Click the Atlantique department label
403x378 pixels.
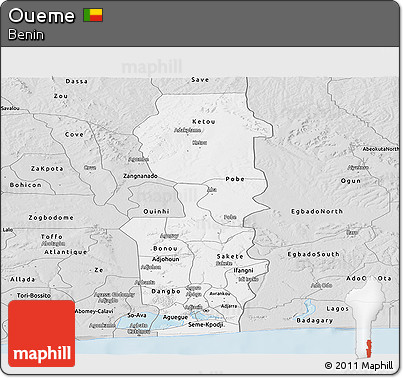click(66, 252)
